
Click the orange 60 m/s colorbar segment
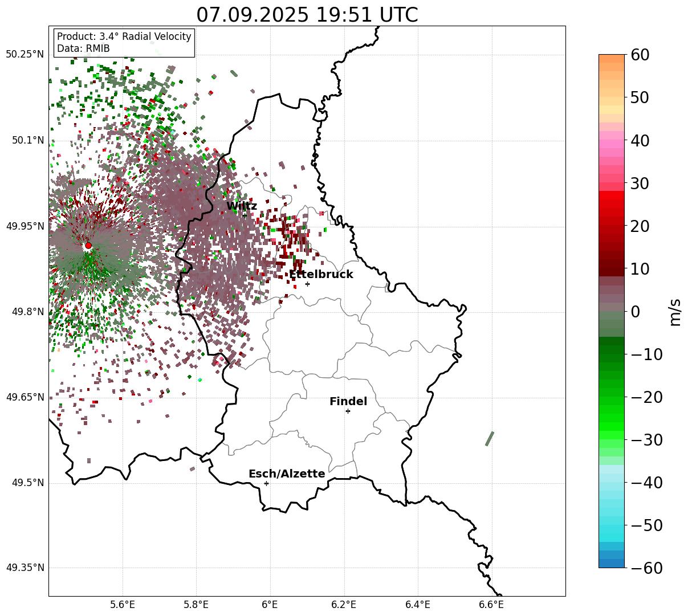click(x=612, y=59)
